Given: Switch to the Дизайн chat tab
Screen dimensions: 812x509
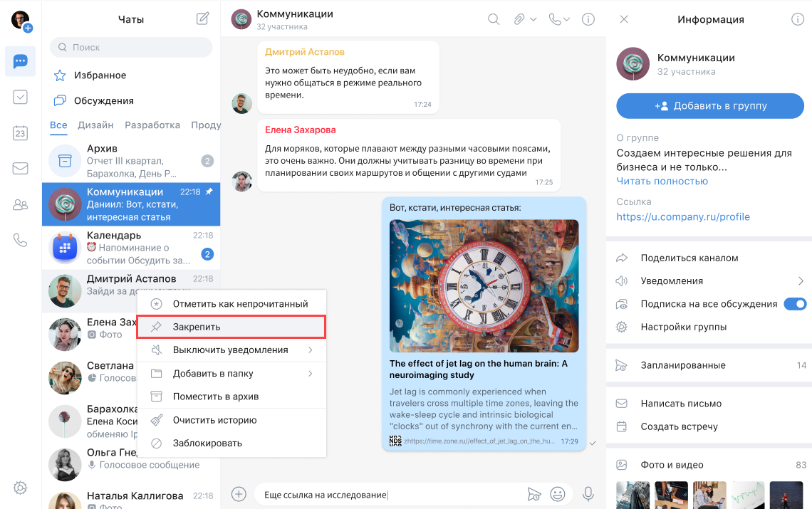Looking at the screenshot, I should coord(95,125).
